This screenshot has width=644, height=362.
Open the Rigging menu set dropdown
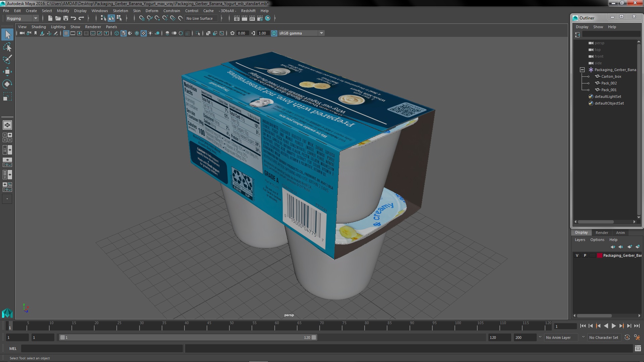pos(22,18)
